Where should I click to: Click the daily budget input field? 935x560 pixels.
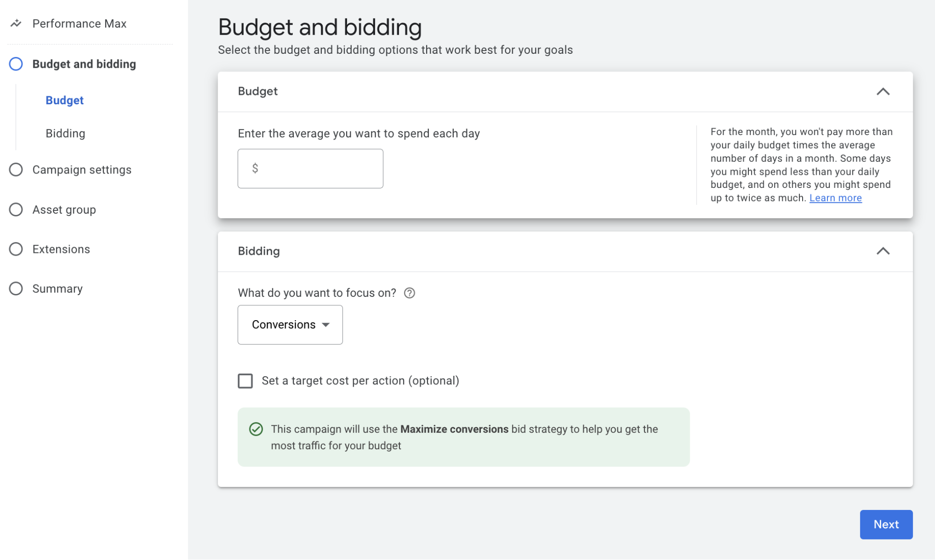click(x=311, y=168)
